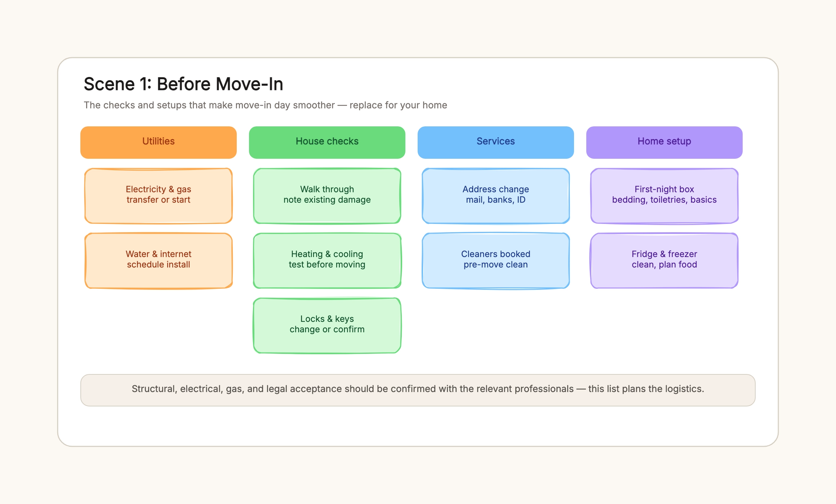
Task: Select the subtitle about move-in day checks
Action: pyautogui.click(x=265, y=105)
